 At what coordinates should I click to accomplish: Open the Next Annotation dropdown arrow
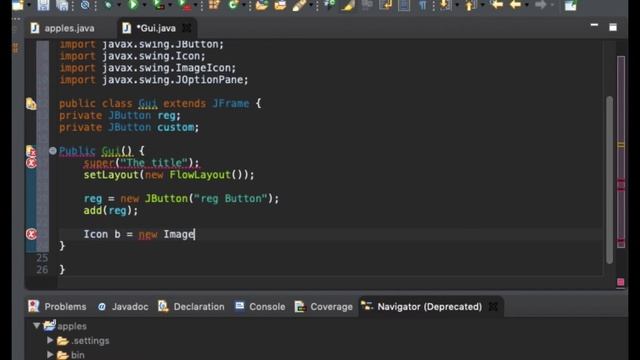[457, 5]
